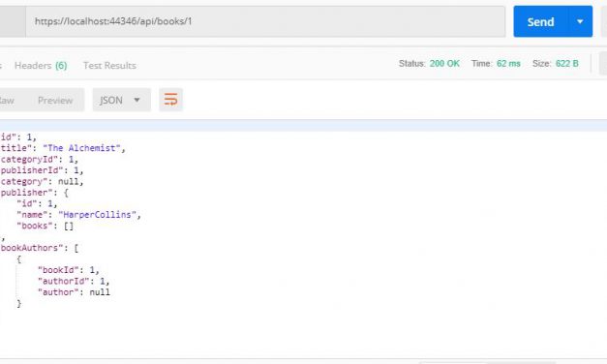The width and height of the screenshot is (607, 364).
Task: Toggle the line wrap icon
Action: click(x=170, y=100)
